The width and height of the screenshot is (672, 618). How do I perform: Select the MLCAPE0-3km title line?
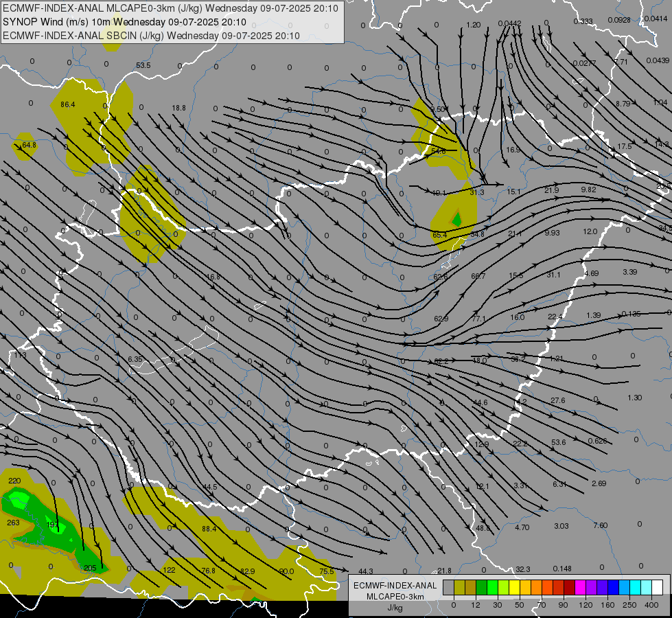pyautogui.click(x=170, y=8)
